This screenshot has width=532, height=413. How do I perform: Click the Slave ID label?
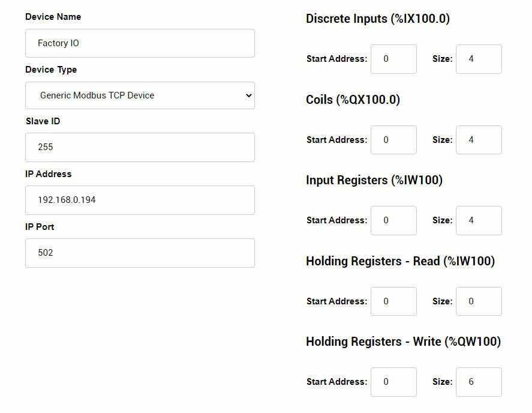tap(43, 121)
